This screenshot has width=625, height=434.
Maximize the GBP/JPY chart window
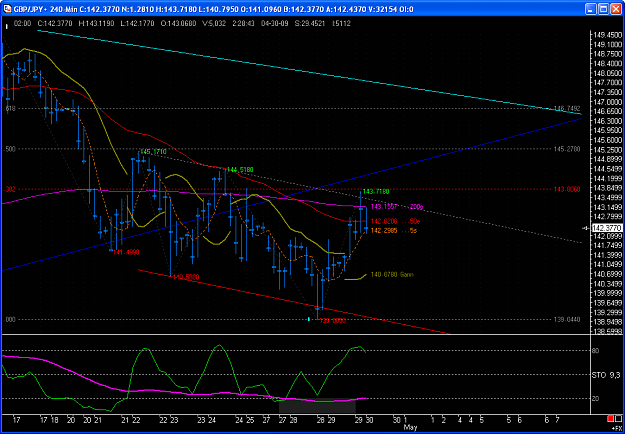pos(604,9)
